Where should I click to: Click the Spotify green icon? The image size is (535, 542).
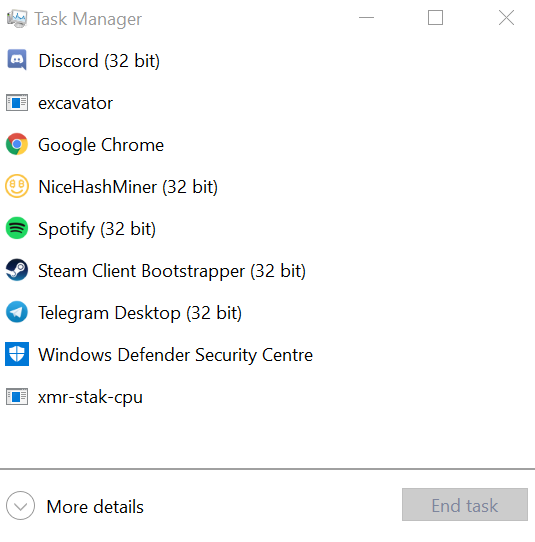[17, 228]
